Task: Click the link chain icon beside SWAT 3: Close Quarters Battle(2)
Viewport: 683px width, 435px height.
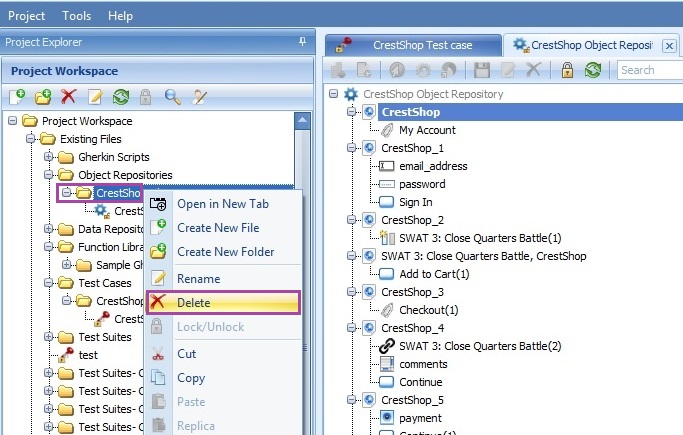Action: 387,346
